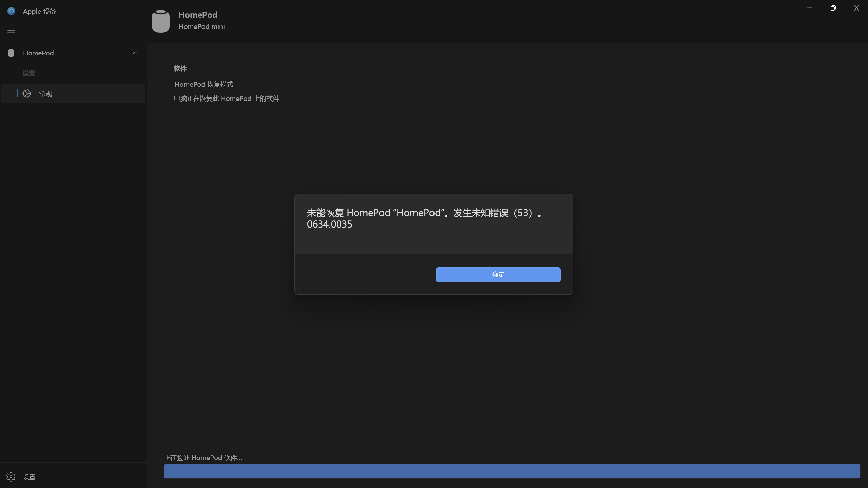Click the restore progress bar
The height and width of the screenshot is (488, 868).
512,471
